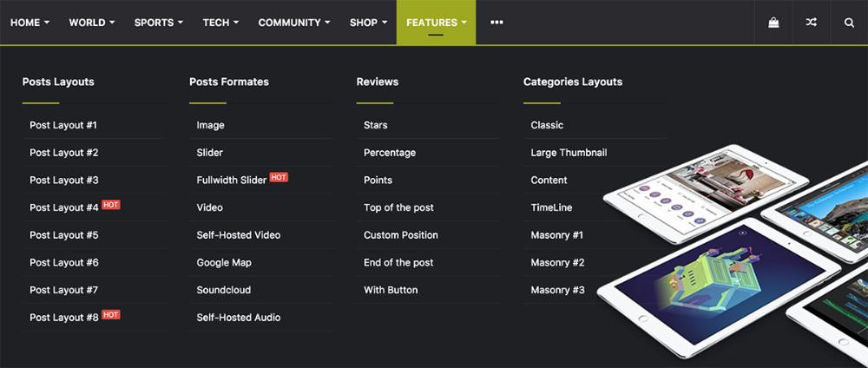Open the TimeLine category layout

pyautogui.click(x=551, y=207)
